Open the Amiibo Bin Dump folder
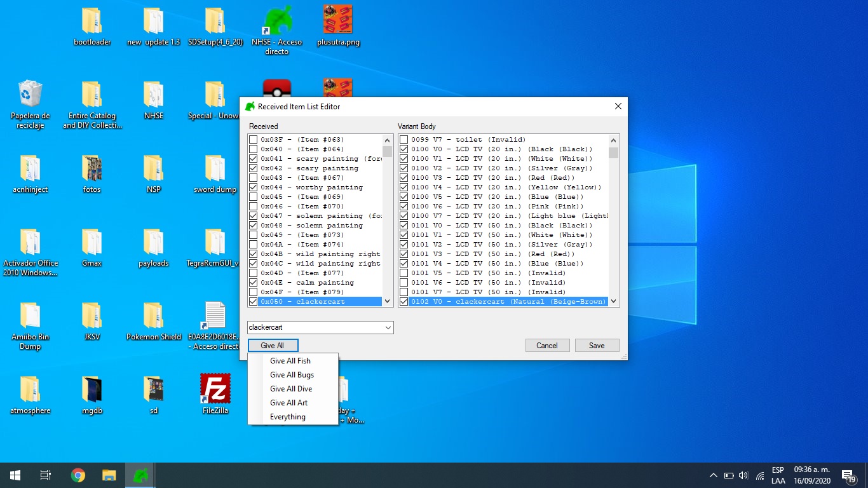This screenshot has width=868, height=488. (30, 325)
